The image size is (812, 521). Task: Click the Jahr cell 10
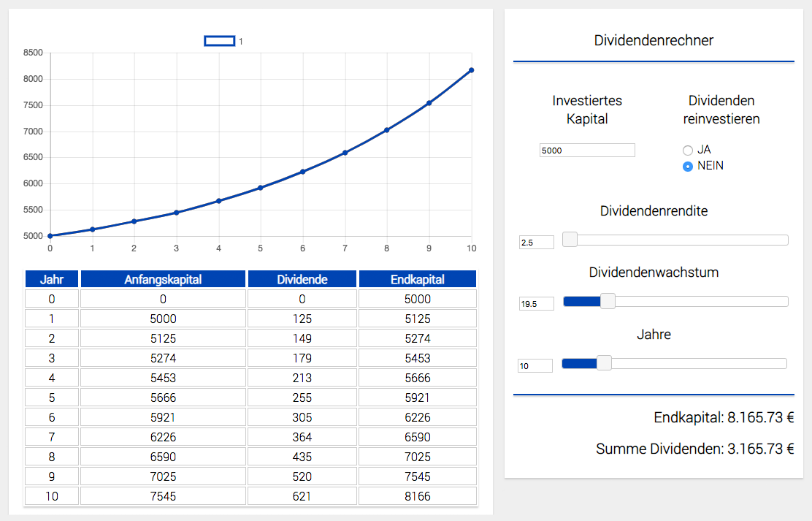[52, 496]
